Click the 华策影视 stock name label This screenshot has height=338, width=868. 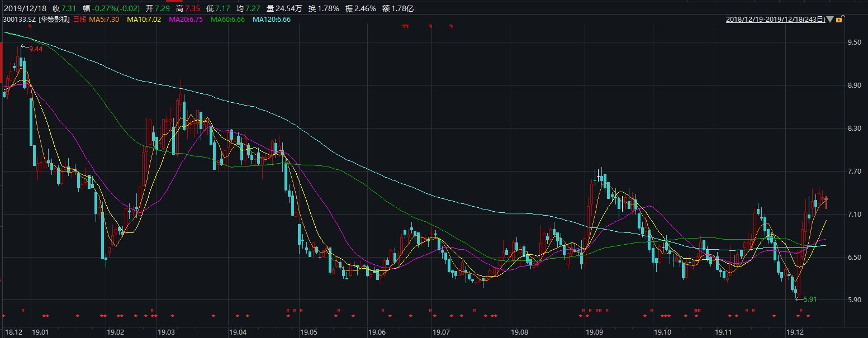coord(54,20)
